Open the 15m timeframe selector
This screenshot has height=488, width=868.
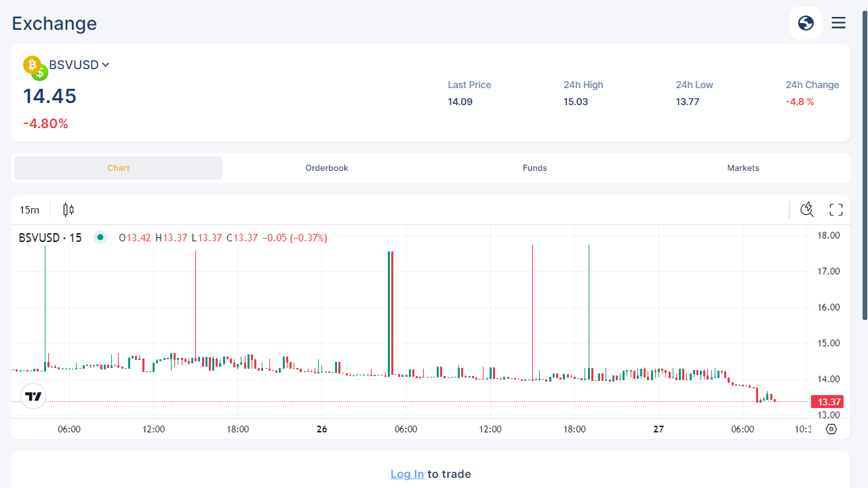pos(29,210)
